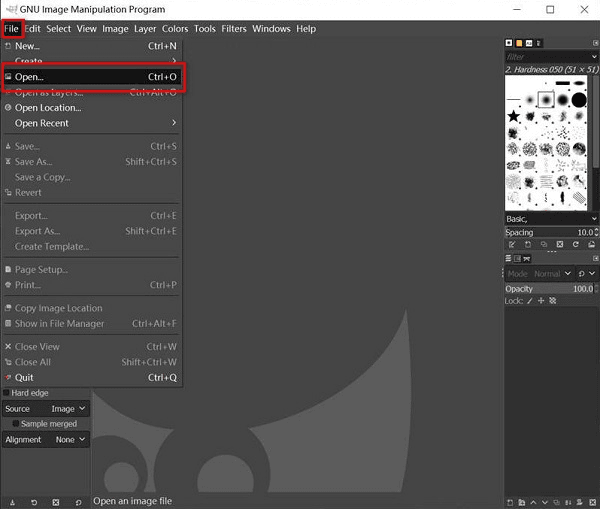The width and height of the screenshot is (600, 509).
Task: Click the reset tool options icon at bottom left
Action: [x=79, y=501]
